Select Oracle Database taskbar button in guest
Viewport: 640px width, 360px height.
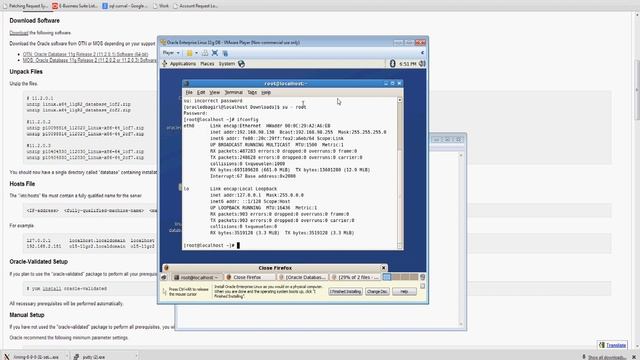coord(302,277)
